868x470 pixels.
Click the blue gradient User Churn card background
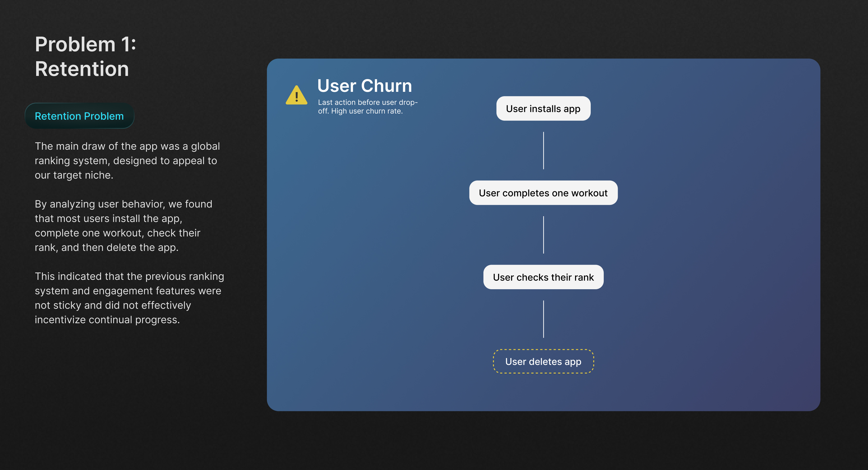[x=708, y=236]
